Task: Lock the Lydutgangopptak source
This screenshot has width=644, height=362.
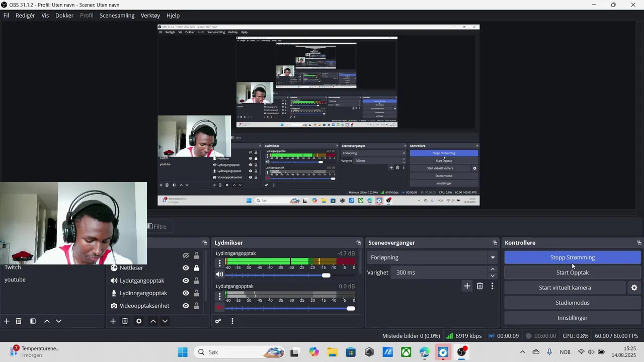Action: (197, 281)
